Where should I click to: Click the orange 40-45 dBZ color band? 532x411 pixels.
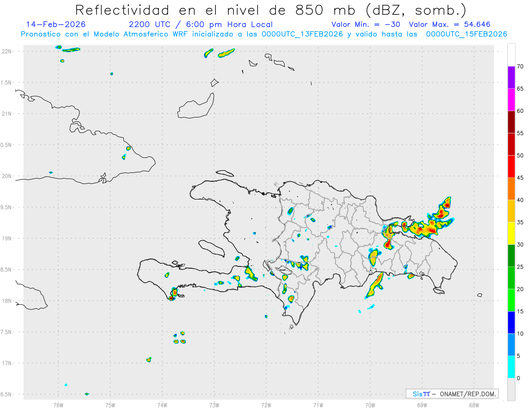pos(511,189)
